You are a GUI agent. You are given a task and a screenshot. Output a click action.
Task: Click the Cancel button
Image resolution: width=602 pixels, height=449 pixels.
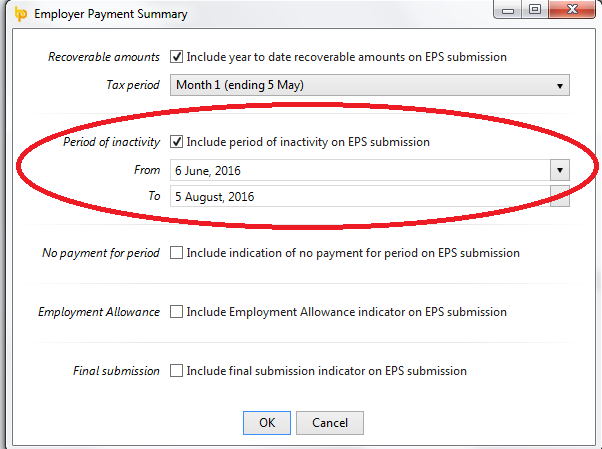coord(330,423)
